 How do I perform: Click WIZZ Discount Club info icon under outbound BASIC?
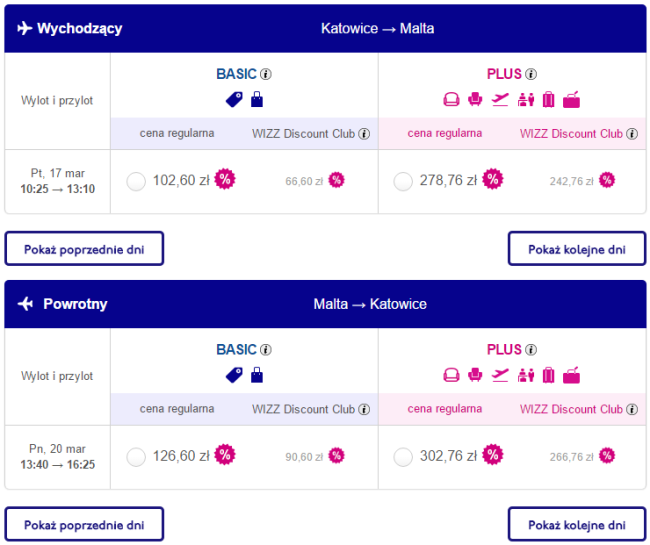click(x=364, y=134)
